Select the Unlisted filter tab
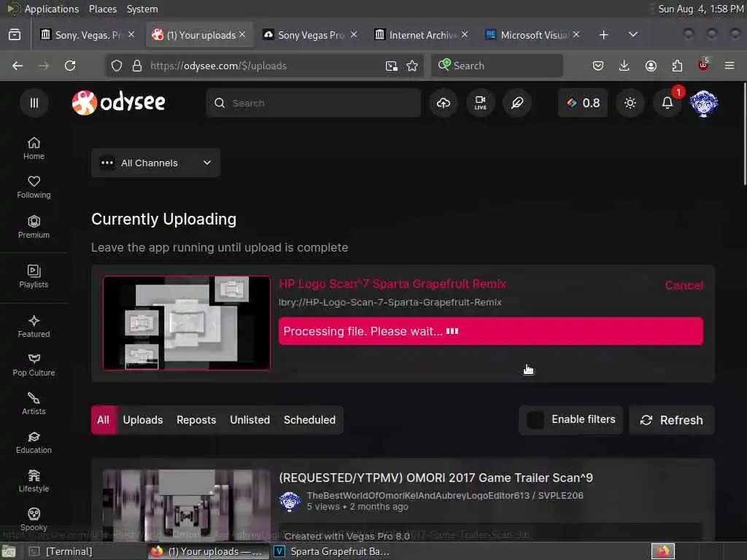This screenshot has width=747, height=560. 249,420
